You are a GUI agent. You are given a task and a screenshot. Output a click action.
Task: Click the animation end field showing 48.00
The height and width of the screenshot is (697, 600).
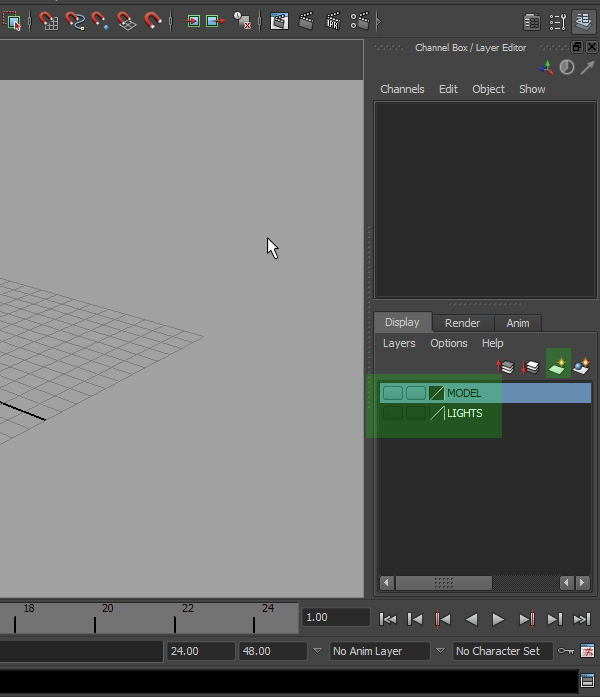coord(272,651)
